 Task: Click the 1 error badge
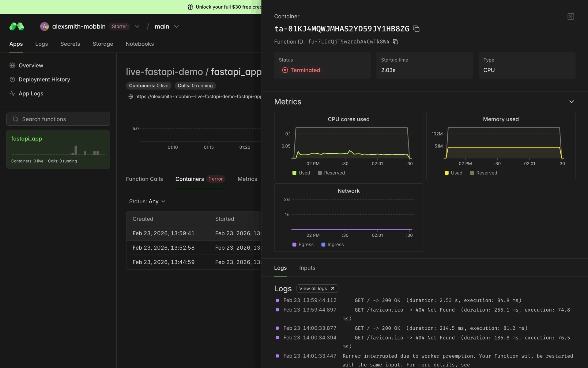(216, 179)
